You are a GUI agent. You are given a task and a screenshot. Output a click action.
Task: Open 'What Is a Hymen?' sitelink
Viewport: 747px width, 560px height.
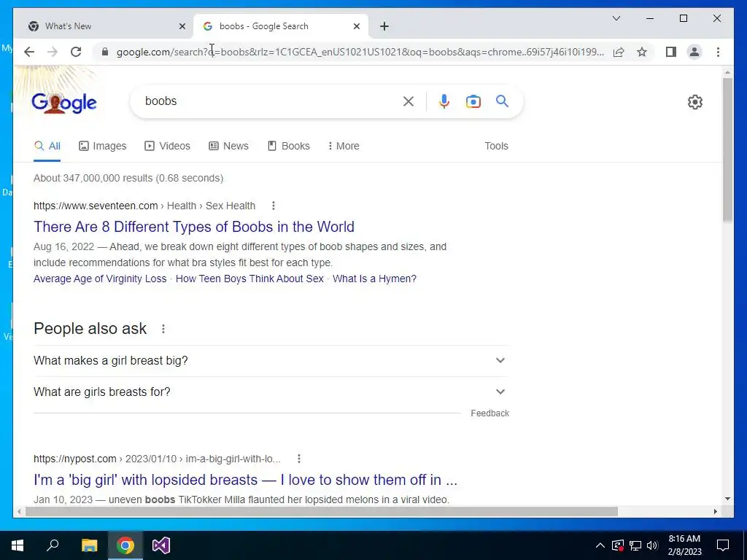(374, 279)
